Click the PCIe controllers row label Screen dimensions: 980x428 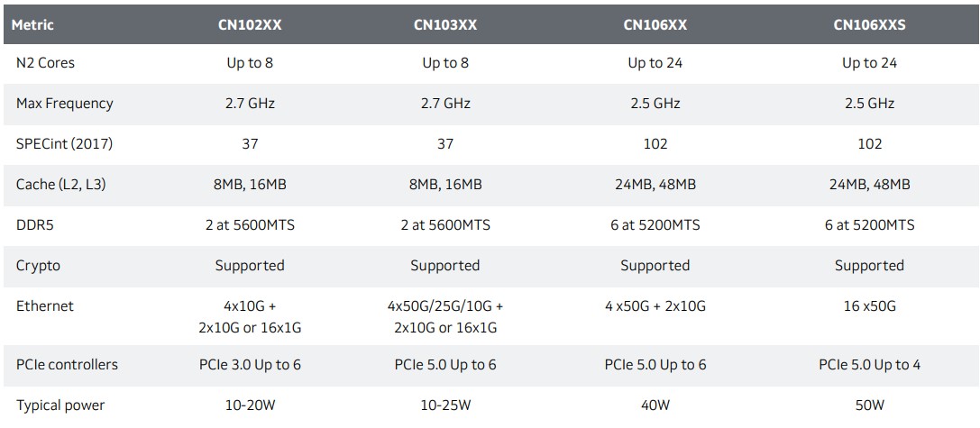67,365
